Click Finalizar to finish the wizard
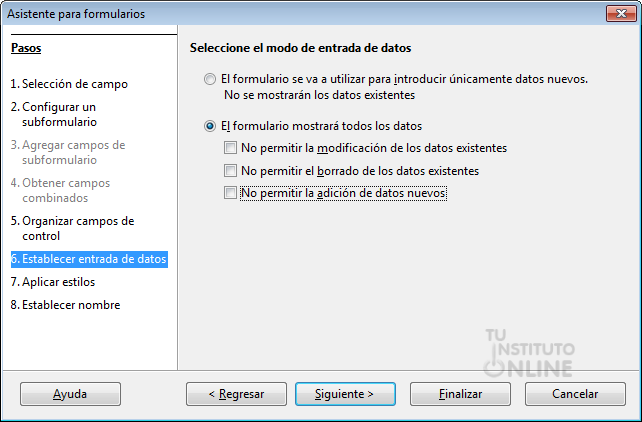The width and height of the screenshot is (642, 422). click(x=460, y=394)
